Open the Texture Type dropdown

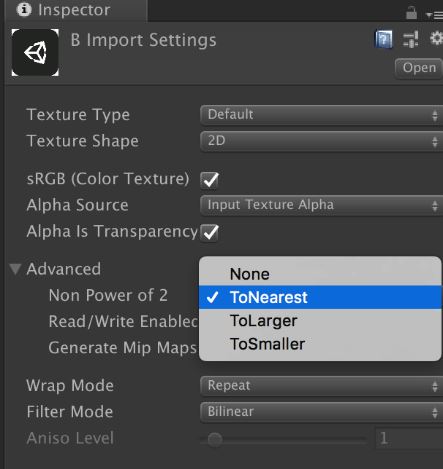pyautogui.click(x=322, y=115)
